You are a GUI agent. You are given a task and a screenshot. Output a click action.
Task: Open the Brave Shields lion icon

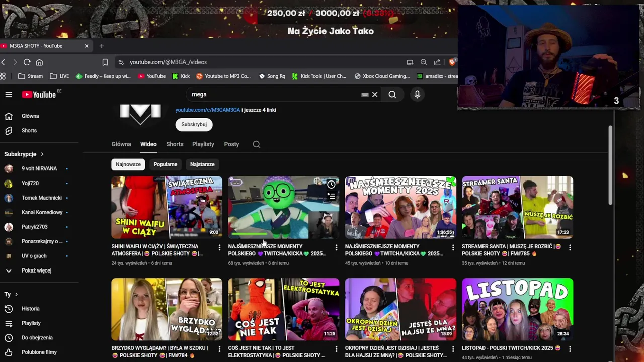(x=452, y=62)
